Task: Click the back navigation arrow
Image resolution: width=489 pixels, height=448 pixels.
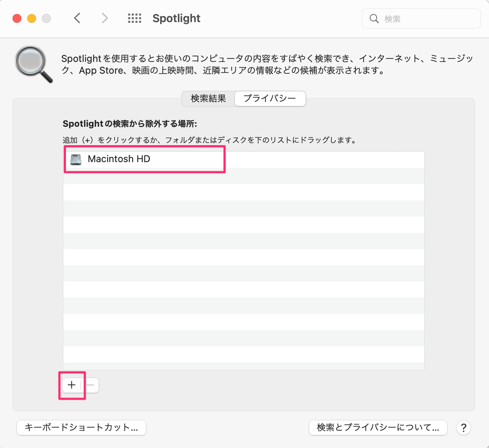Action: tap(77, 18)
